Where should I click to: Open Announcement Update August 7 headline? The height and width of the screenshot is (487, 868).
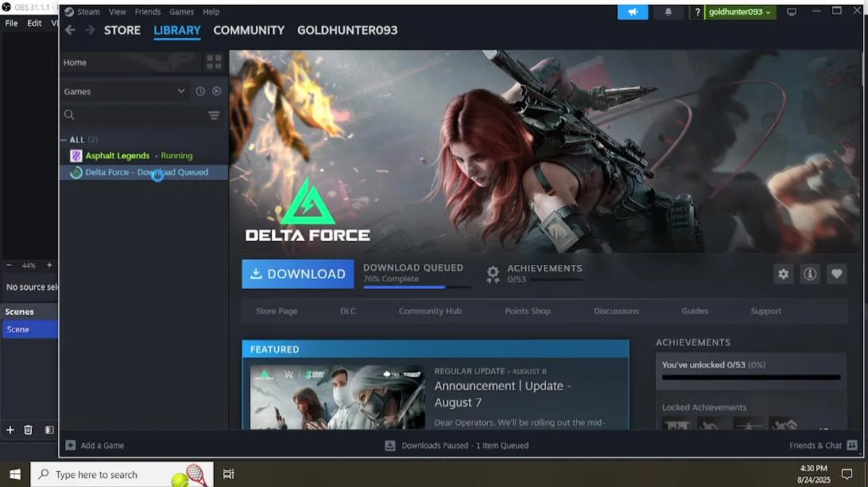point(503,394)
